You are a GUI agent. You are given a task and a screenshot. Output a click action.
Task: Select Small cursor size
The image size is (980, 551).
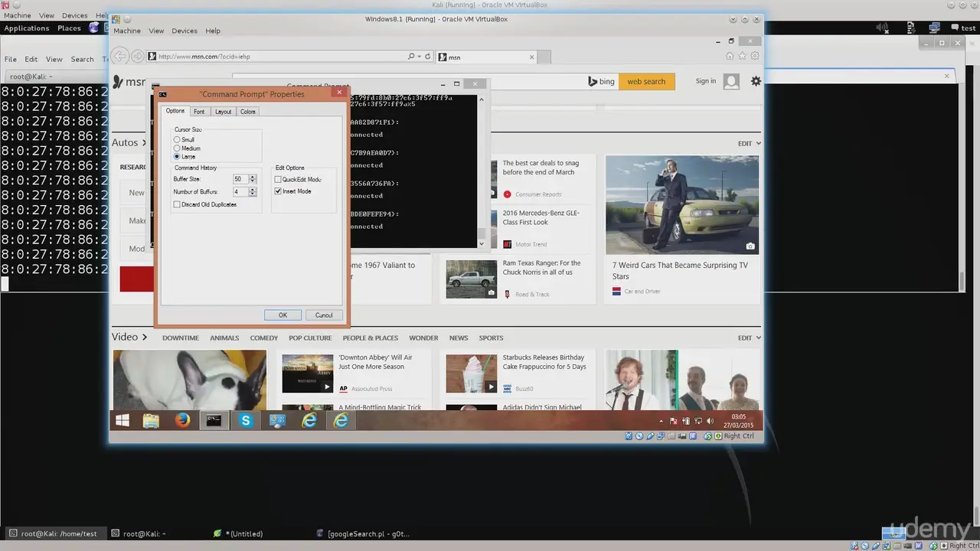(177, 140)
